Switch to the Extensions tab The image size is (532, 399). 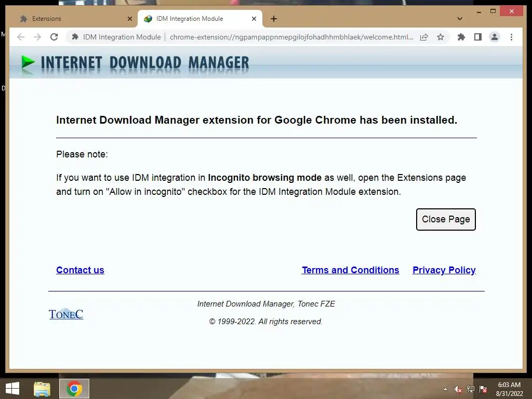click(x=72, y=19)
